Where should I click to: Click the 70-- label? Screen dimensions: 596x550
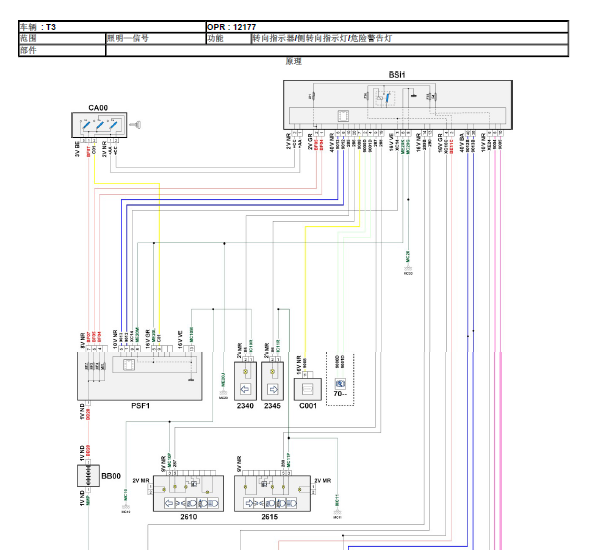[340, 394]
